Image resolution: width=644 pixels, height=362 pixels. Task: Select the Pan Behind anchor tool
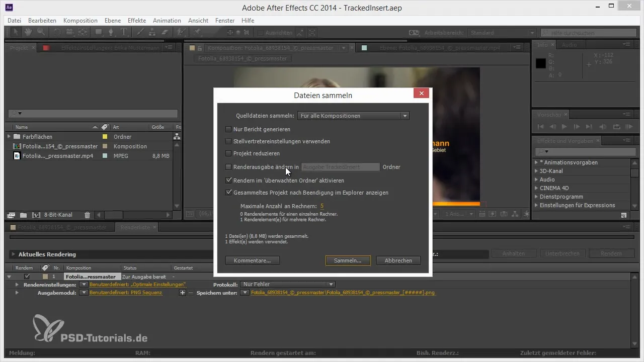[x=83, y=32]
